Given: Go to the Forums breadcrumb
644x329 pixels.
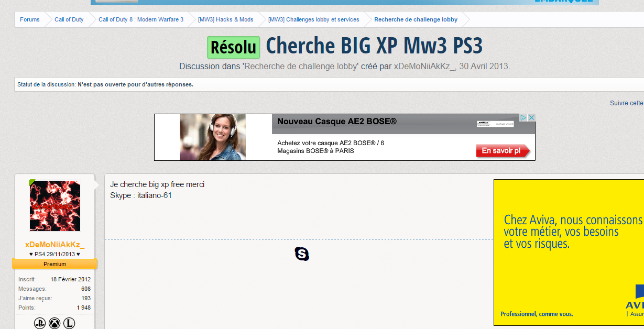Looking at the screenshot, I should pyautogui.click(x=30, y=19).
